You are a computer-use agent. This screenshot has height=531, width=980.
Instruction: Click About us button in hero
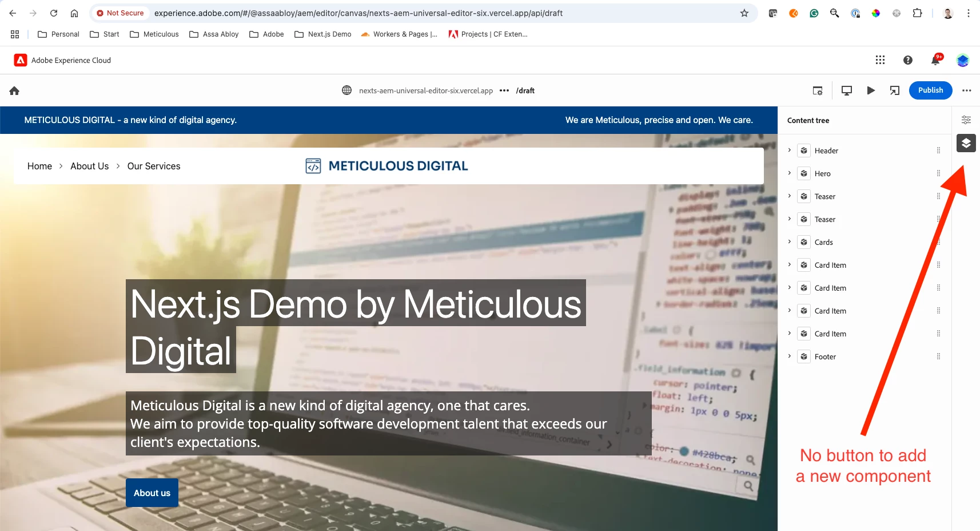click(x=152, y=493)
